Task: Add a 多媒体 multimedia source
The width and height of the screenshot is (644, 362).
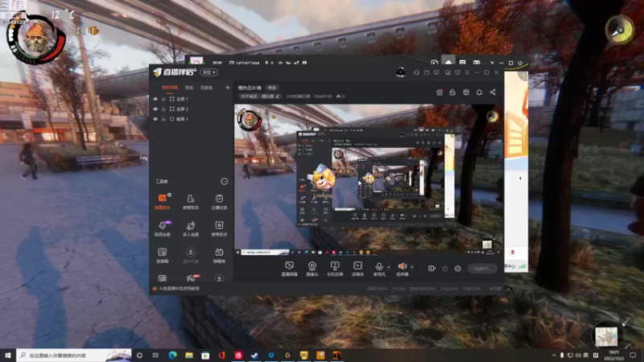Action: click(357, 269)
